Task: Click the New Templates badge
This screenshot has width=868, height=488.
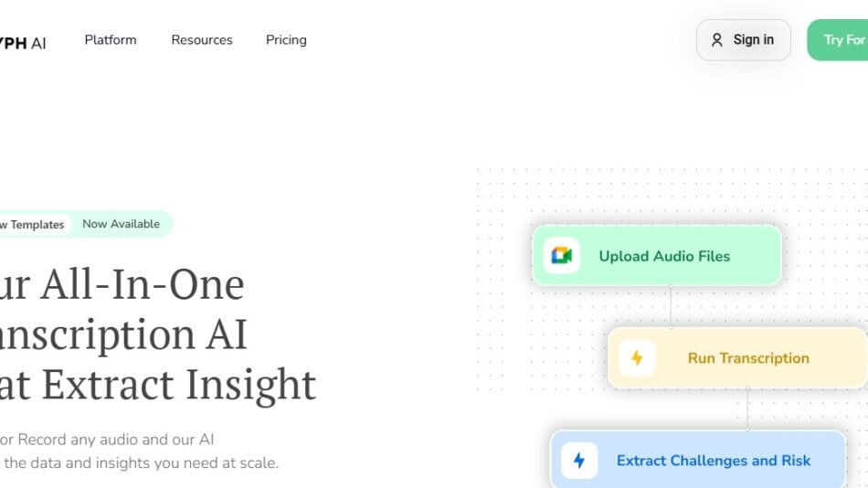Action: click(x=33, y=225)
